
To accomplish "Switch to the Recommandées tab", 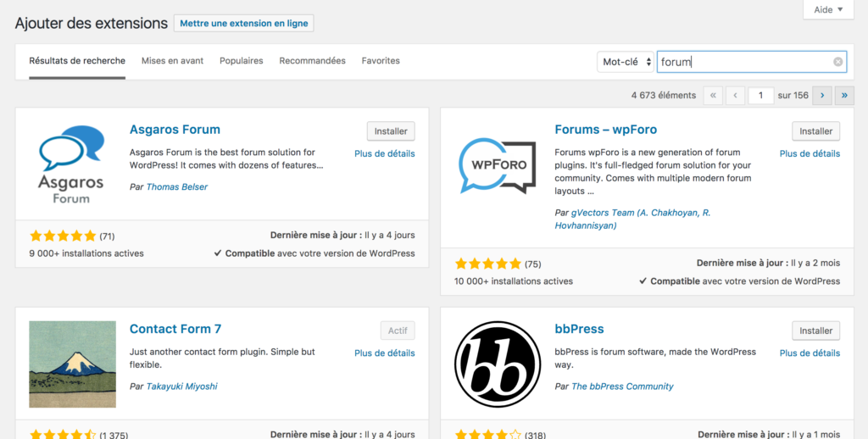I will click(312, 61).
